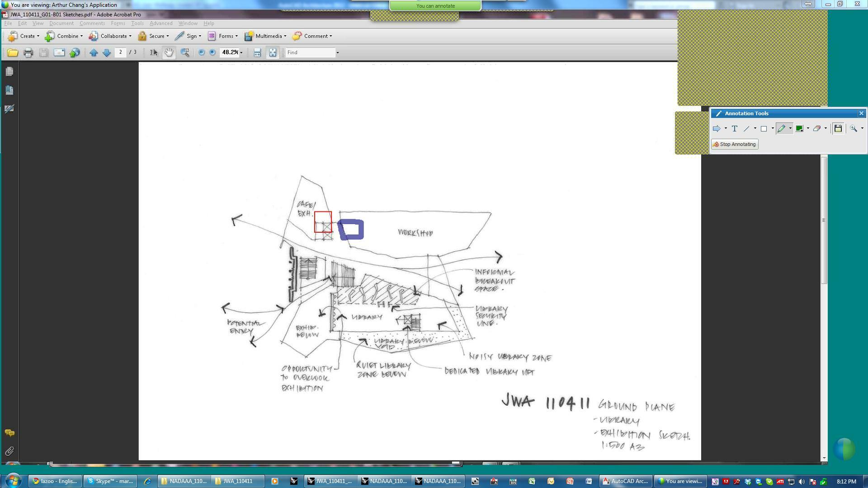This screenshot has width=868, height=488.
Task: Open the Windows Start button
Action: [13, 481]
